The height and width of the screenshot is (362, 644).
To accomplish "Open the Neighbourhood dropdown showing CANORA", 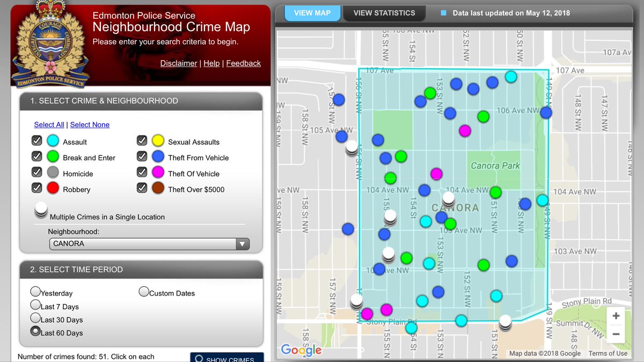I will (149, 243).
